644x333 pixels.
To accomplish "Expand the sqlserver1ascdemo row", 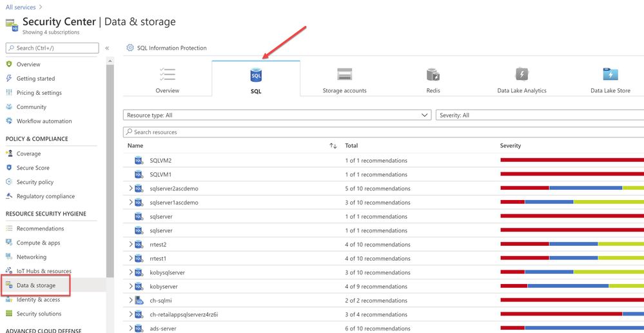I will pyautogui.click(x=131, y=202).
